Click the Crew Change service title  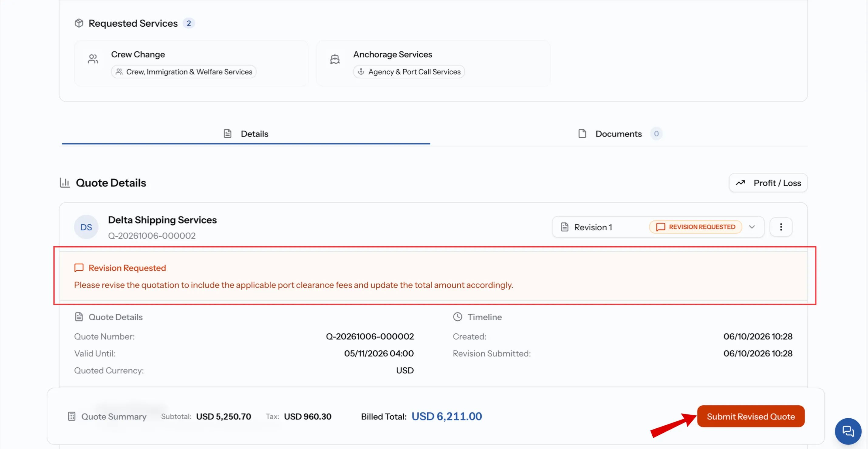138,55
